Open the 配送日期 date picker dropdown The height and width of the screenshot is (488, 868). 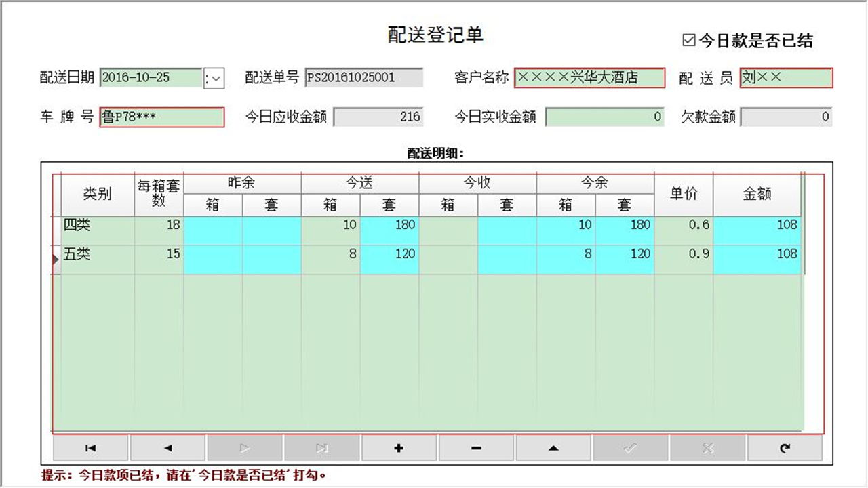pyautogui.click(x=214, y=78)
